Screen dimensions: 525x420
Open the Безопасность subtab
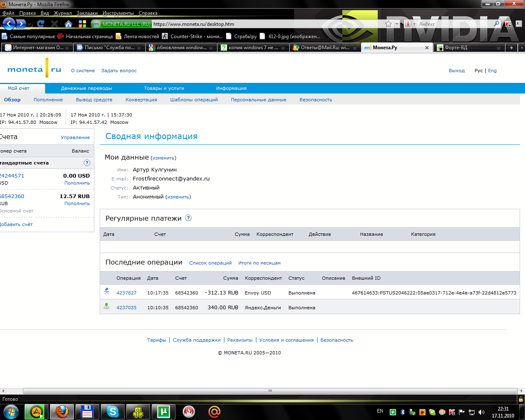316,100
